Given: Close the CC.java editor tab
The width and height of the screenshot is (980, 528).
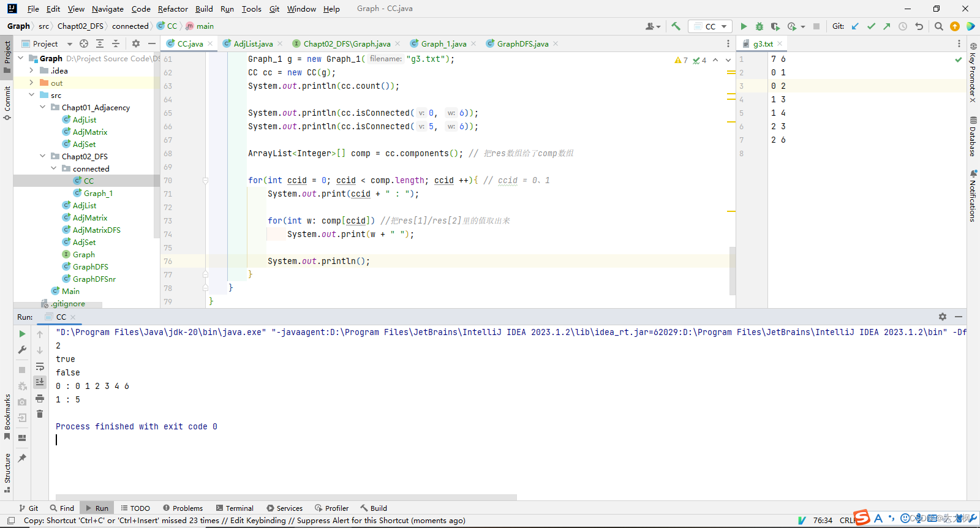Looking at the screenshot, I should pos(210,43).
